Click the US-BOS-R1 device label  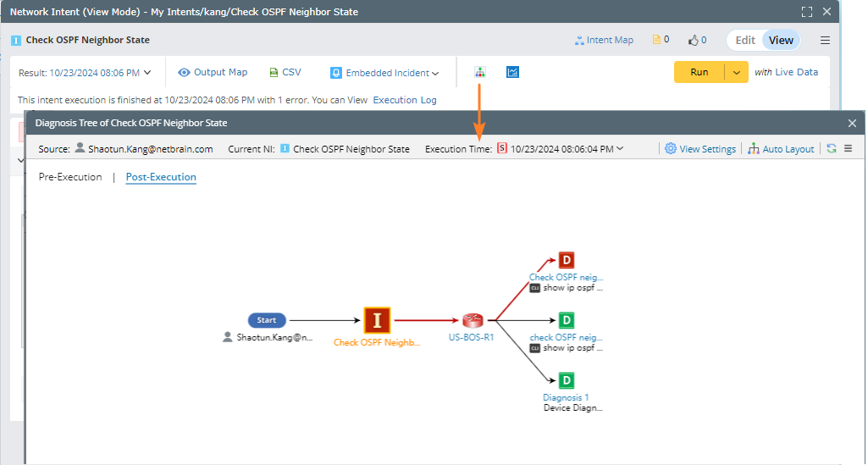[471, 336]
